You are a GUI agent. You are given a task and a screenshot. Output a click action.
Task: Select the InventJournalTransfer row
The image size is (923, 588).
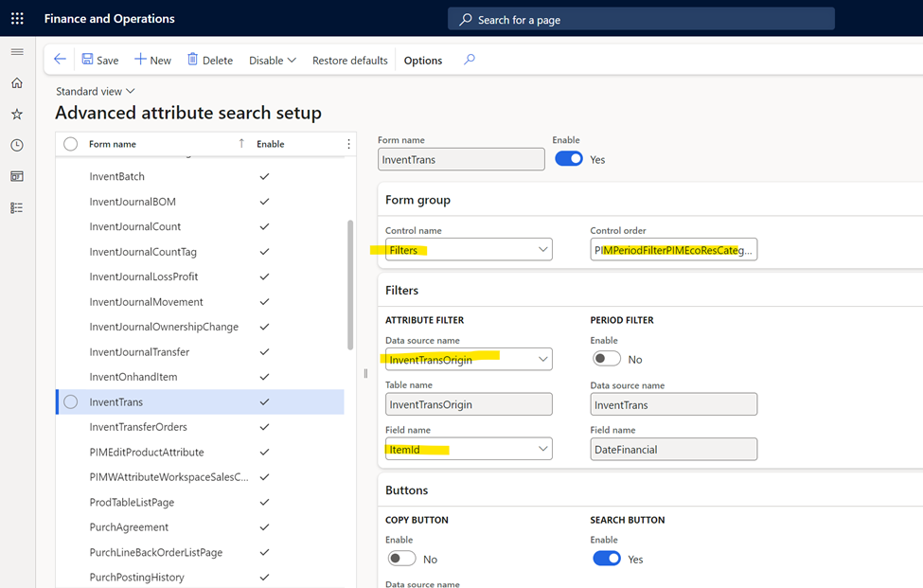pyautogui.click(x=200, y=352)
